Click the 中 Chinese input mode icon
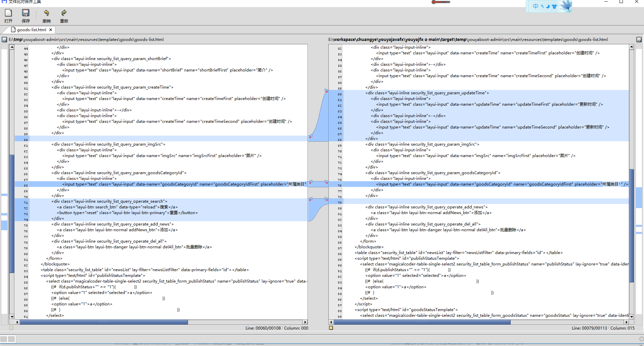The image size is (644, 346). (535, 6)
